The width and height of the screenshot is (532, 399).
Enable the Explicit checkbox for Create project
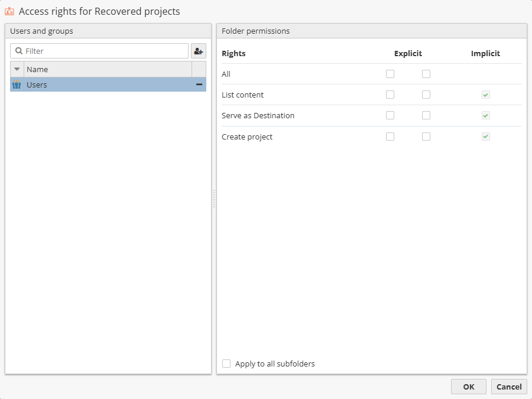tap(390, 137)
